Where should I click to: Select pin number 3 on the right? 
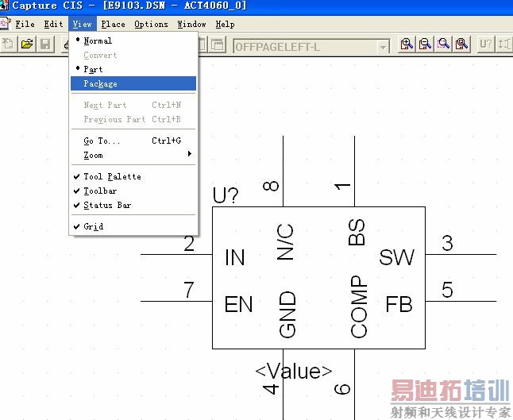point(447,243)
